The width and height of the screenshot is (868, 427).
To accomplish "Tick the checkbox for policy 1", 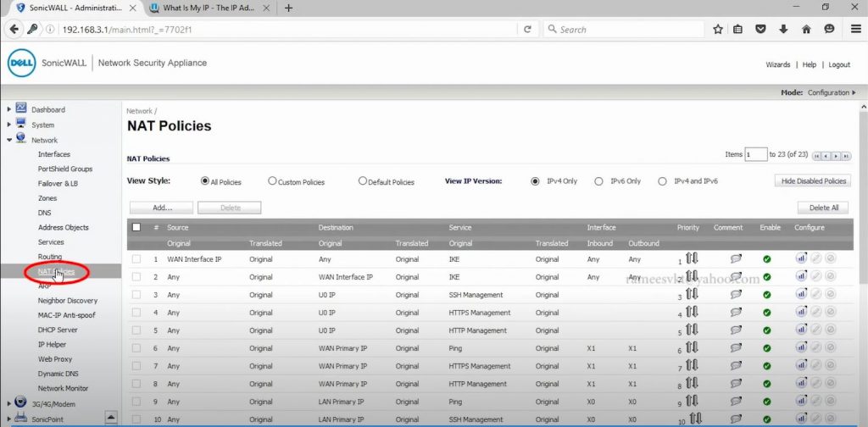I will pos(136,259).
